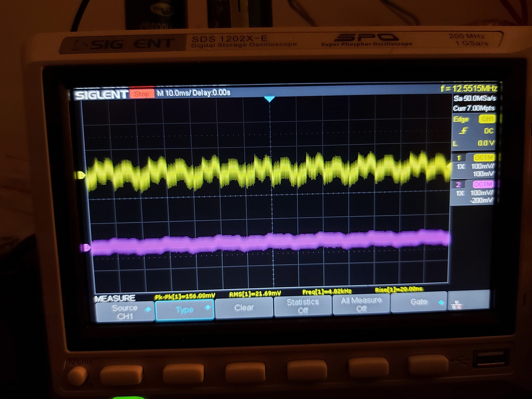The width and height of the screenshot is (532, 399).
Task: Toggle Statistics Off softkey
Action: (303, 306)
